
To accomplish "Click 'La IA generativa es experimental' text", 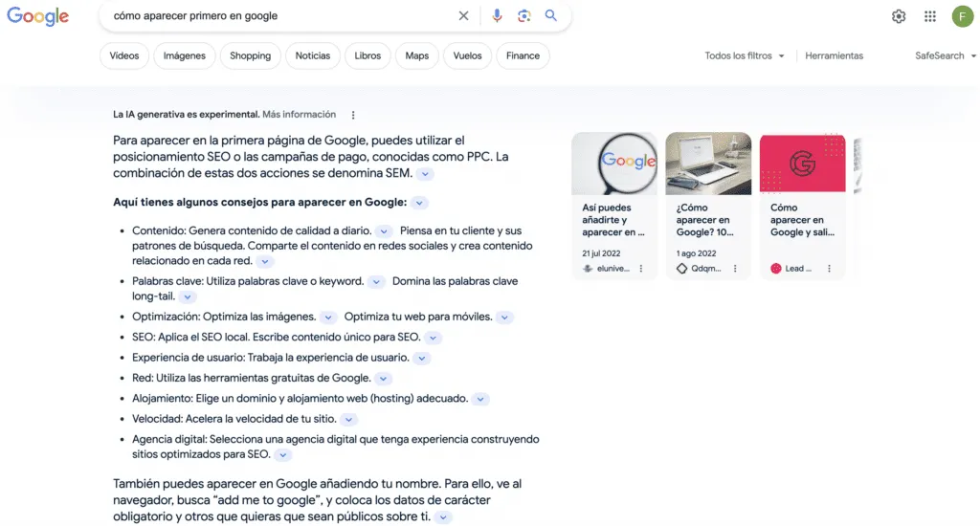I will tap(187, 115).
